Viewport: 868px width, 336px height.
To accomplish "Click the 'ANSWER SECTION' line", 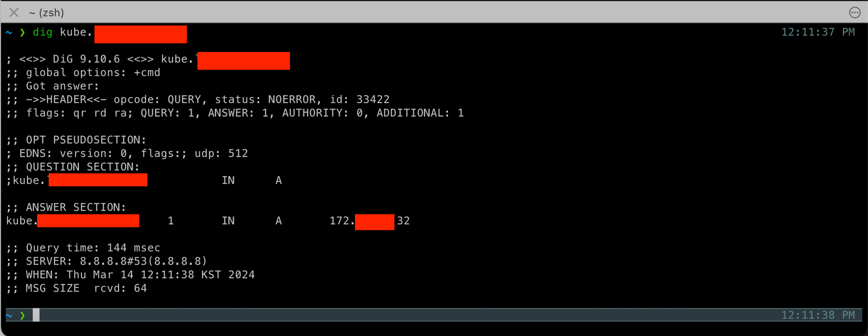I will click(x=66, y=208).
